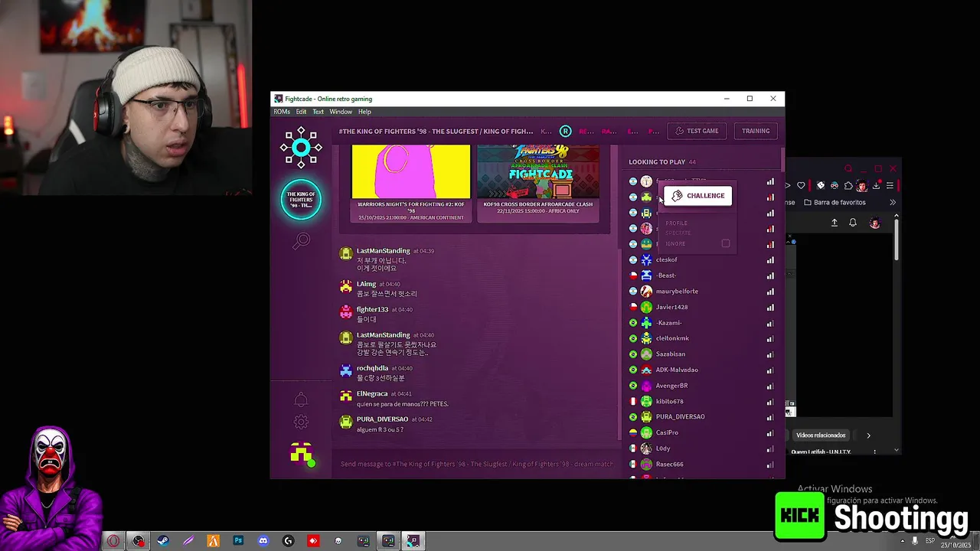
Task: Open the extensions puzzle icon in browser
Action: click(x=847, y=185)
